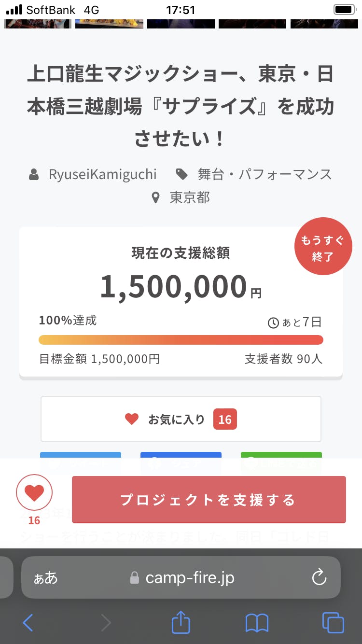This screenshot has height=644, width=362.
Task: Tap the camp-fire.jp address bar
Action: 183,578
